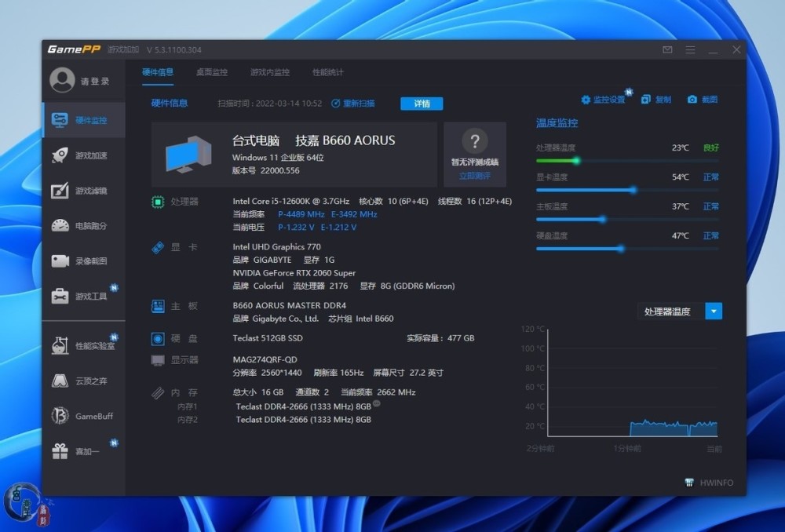Image resolution: width=785 pixels, height=532 pixels.
Task: Switch to 硬件信息 tab
Action: pyautogui.click(x=158, y=72)
